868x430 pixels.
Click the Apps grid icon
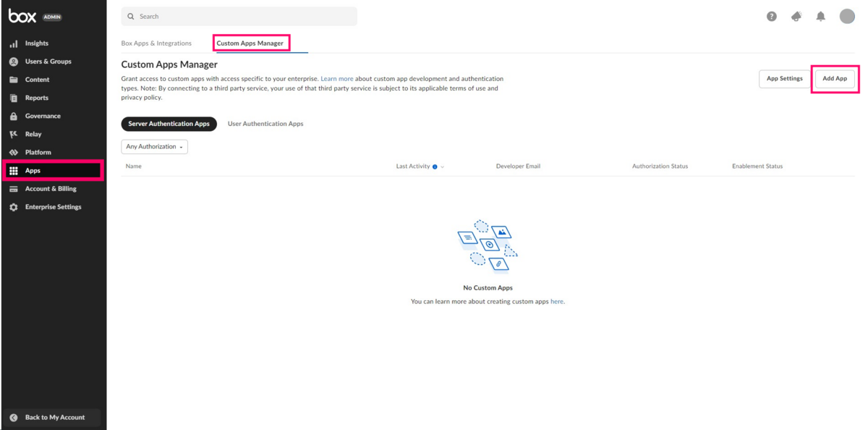(x=13, y=171)
